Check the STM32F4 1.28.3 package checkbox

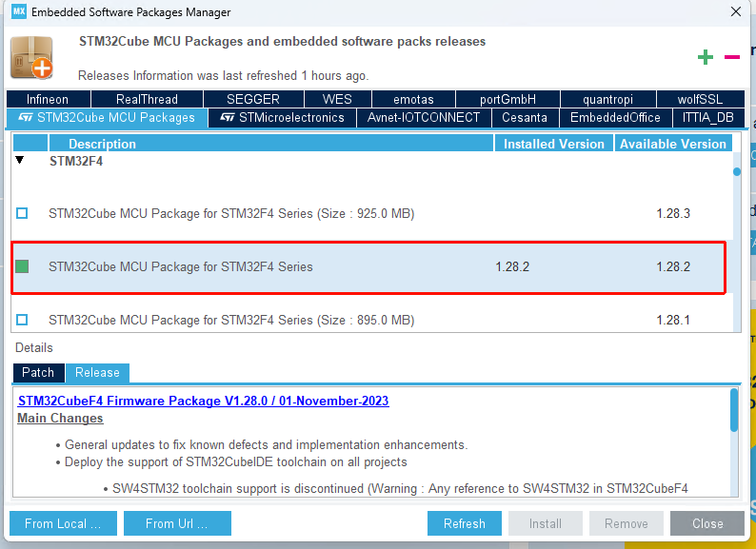(x=22, y=213)
